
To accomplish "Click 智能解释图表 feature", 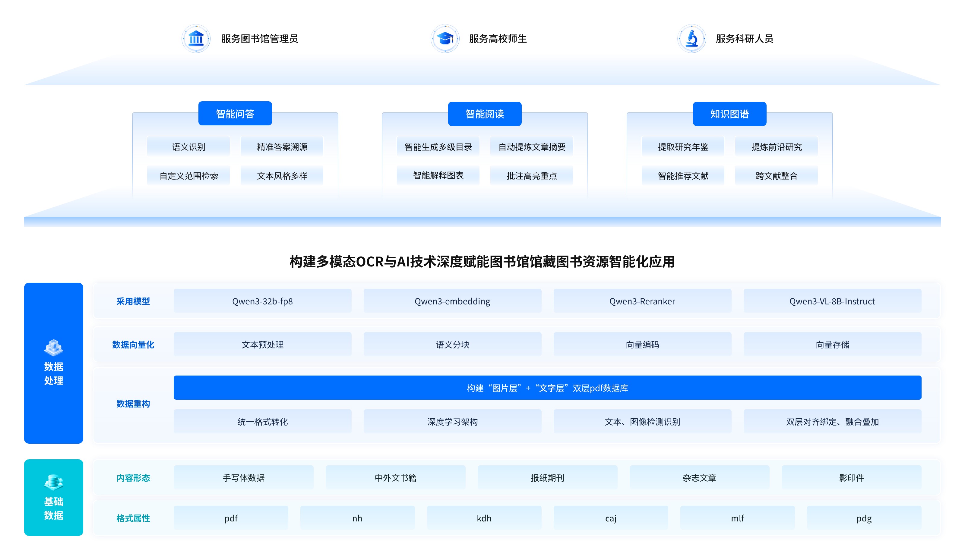I will click(438, 175).
